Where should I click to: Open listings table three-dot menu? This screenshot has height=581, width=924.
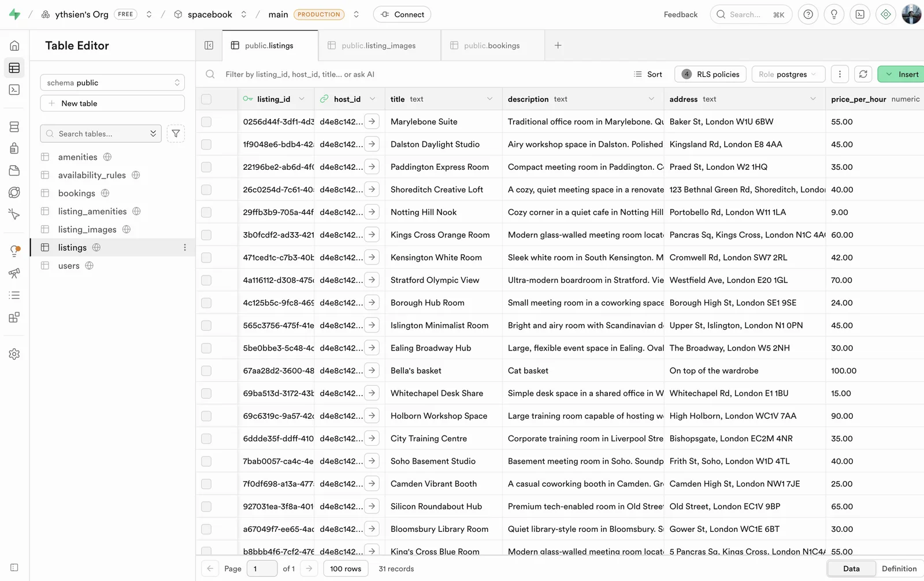coord(185,247)
